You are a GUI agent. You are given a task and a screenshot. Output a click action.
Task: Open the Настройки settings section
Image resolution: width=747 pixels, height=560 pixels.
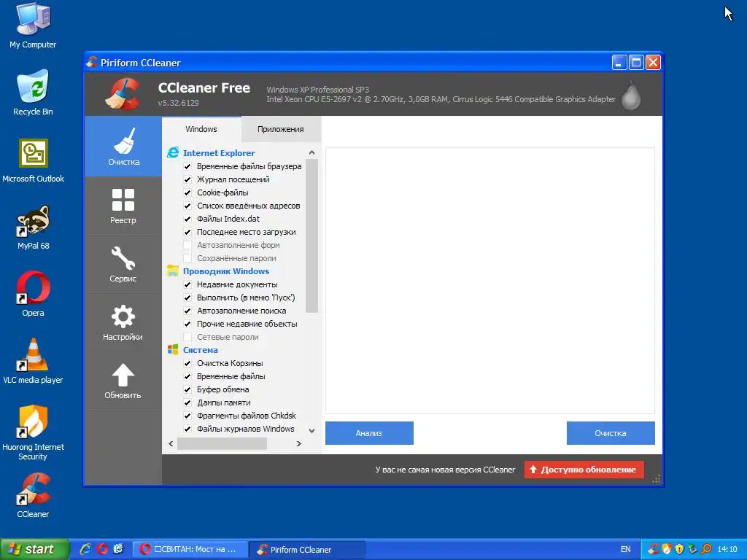[123, 322]
